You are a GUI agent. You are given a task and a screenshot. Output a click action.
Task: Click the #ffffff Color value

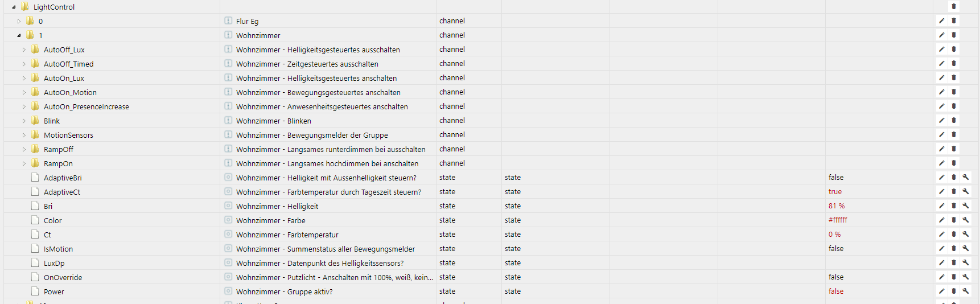pos(838,220)
